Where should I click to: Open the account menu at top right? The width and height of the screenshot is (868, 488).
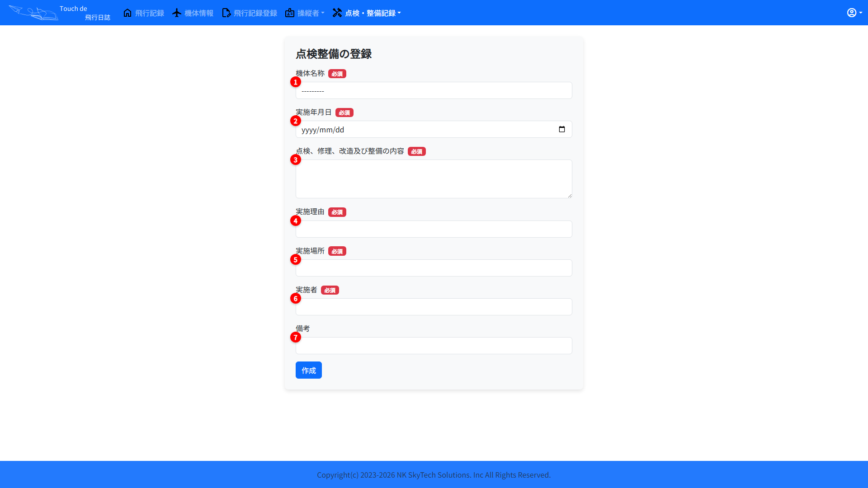coord(854,12)
